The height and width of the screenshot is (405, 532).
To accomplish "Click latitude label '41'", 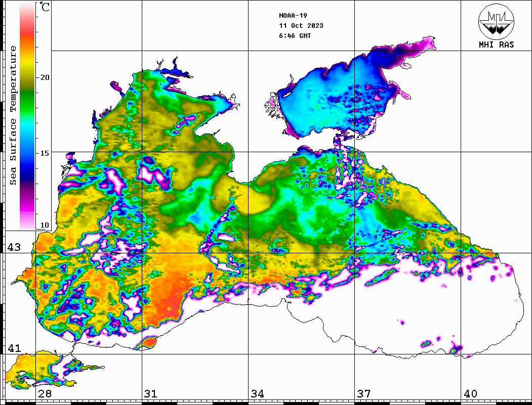I will pos(14,348).
